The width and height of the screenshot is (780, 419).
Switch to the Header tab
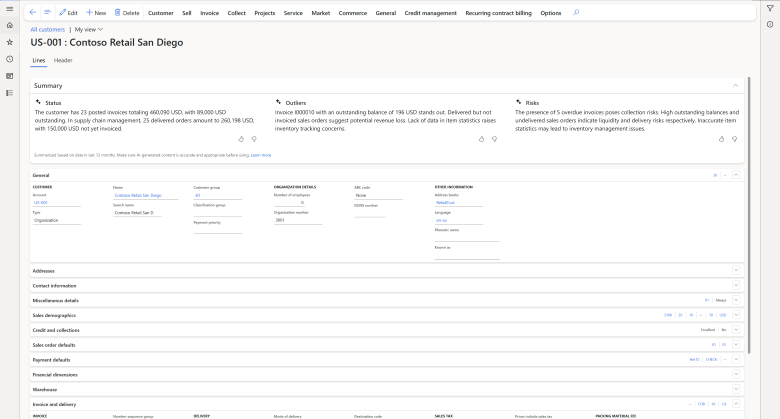(x=63, y=60)
